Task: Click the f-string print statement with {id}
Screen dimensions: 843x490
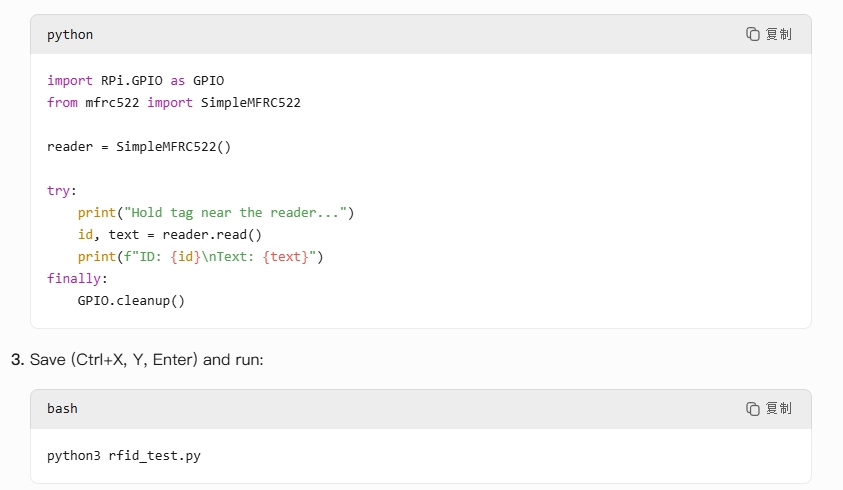Action: (x=200, y=256)
